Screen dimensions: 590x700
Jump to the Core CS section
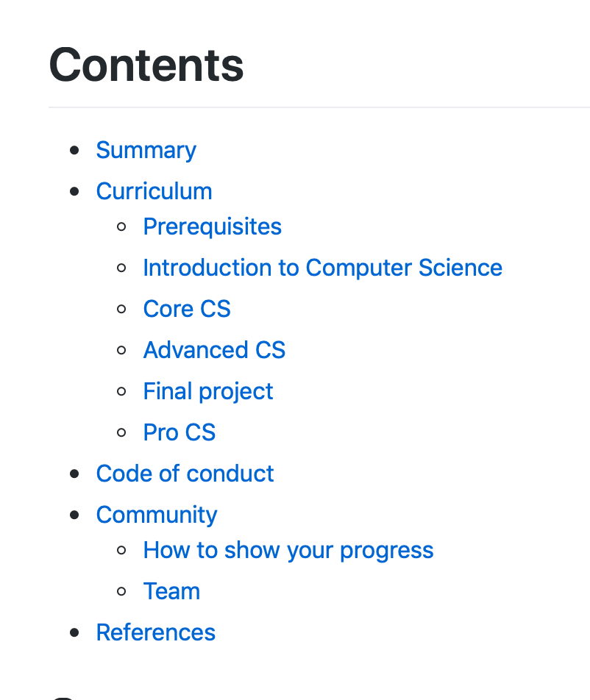[187, 309]
